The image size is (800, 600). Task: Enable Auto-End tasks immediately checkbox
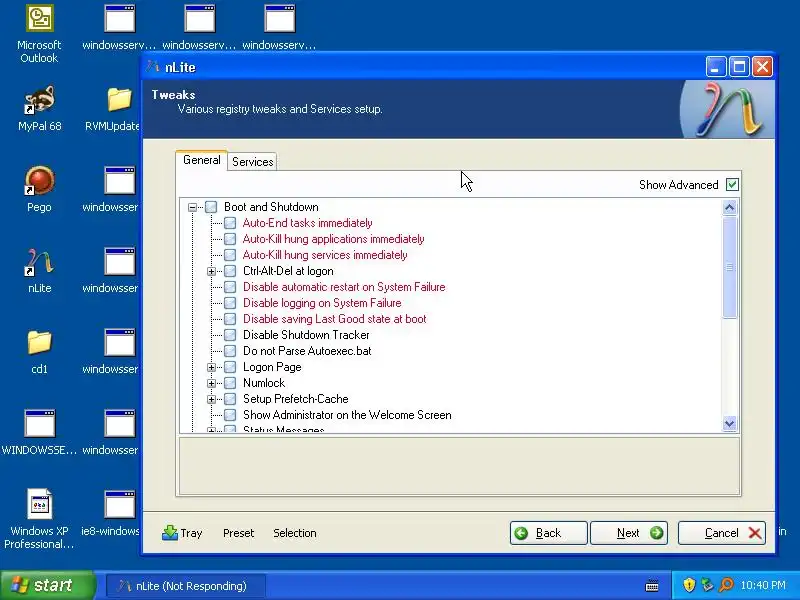tap(230, 223)
